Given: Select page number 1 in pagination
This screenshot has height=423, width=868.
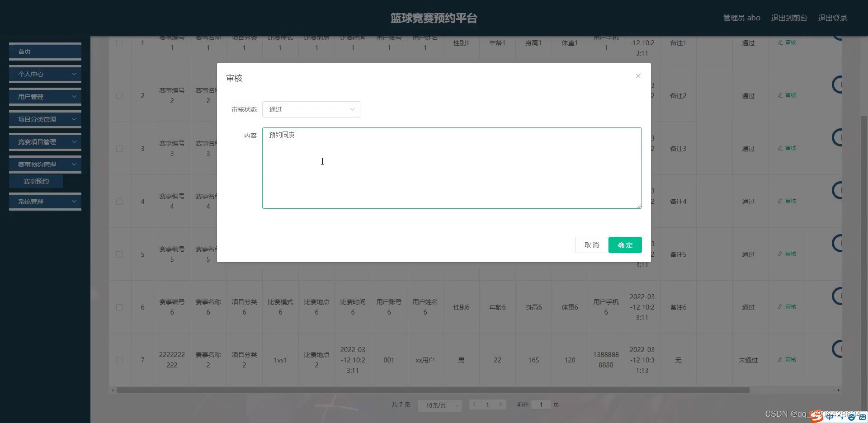Looking at the screenshot, I should (x=487, y=404).
